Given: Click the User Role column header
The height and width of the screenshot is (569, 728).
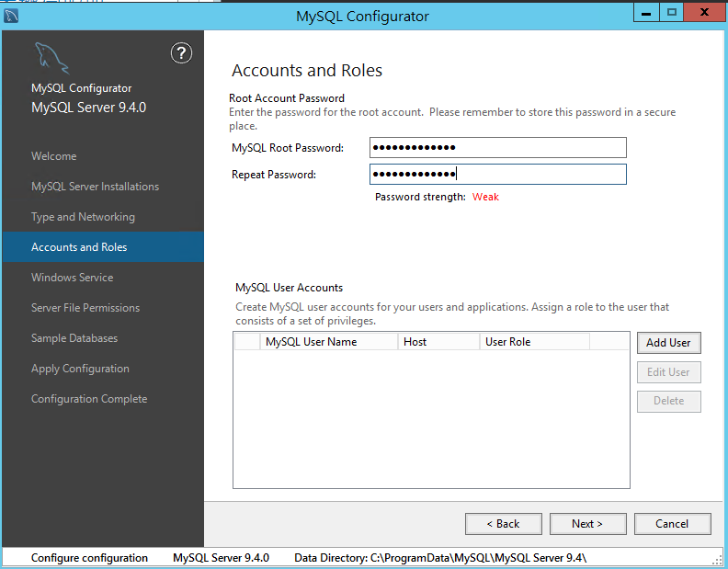Looking at the screenshot, I should pyautogui.click(x=535, y=342).
